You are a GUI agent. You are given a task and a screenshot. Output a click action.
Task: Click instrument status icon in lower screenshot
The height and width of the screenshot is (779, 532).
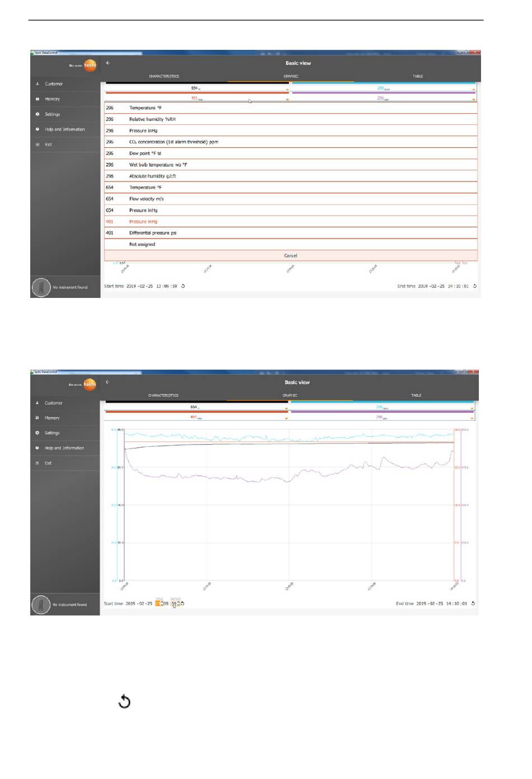tap(41, 605)
